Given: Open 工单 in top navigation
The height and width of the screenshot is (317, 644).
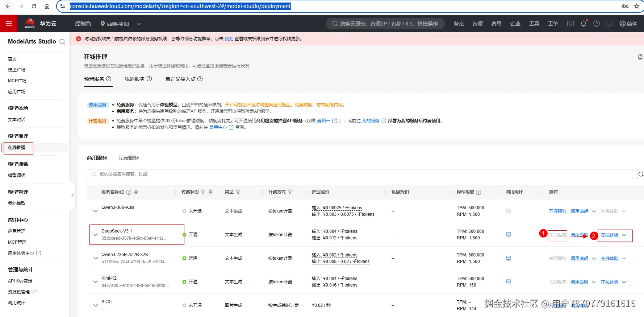Looking at the screenshot, I should point(553,24).
